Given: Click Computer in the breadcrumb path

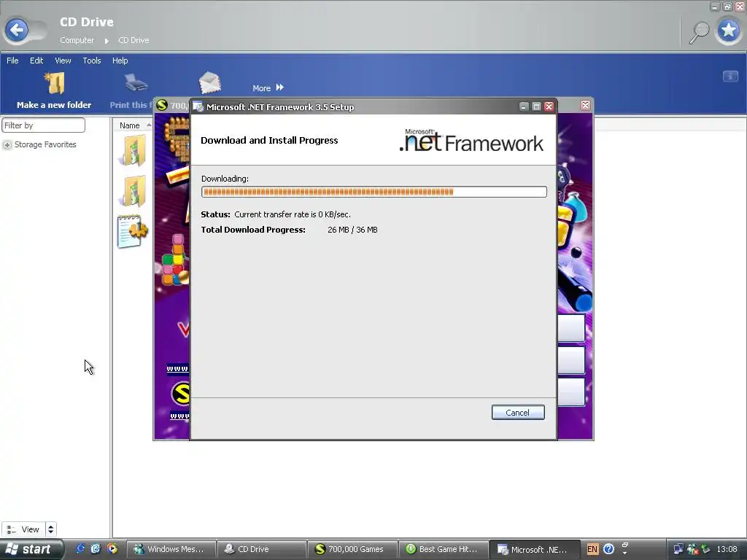Looking at the screenshot, I should [x=77, y=41].
